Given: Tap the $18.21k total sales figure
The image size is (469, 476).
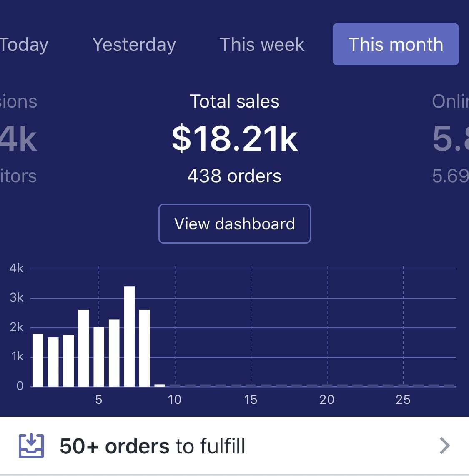Looking at the screenshot, I should (235, 139).
